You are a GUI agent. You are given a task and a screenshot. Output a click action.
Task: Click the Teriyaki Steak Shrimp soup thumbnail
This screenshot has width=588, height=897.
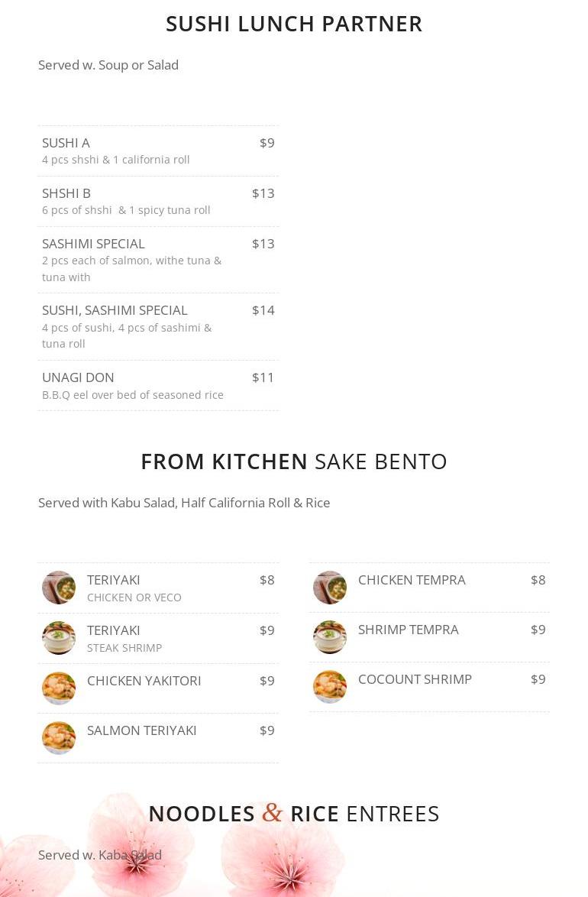coord(59,638)
